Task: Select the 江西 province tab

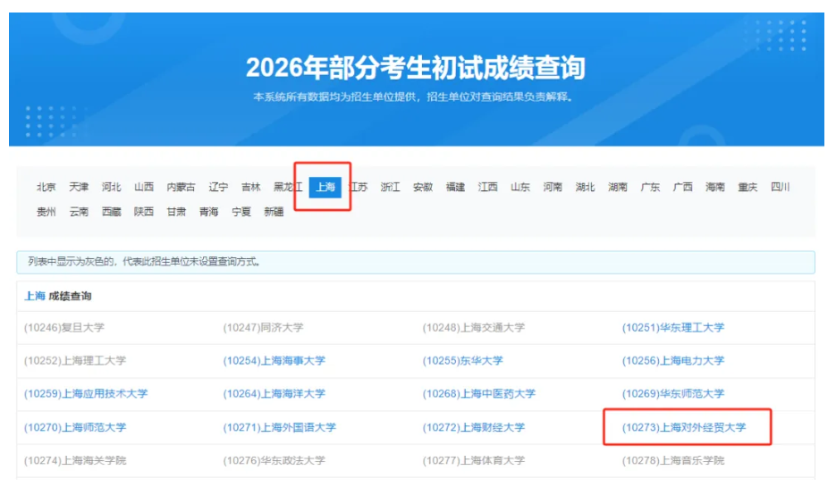Action: (x=488, y=187)
